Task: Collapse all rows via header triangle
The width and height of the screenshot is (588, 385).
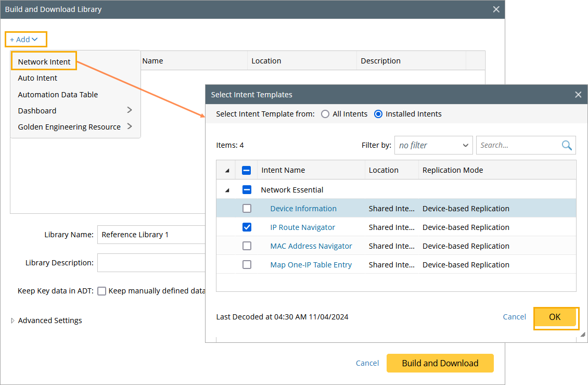Action: click(x=227, y=171)
